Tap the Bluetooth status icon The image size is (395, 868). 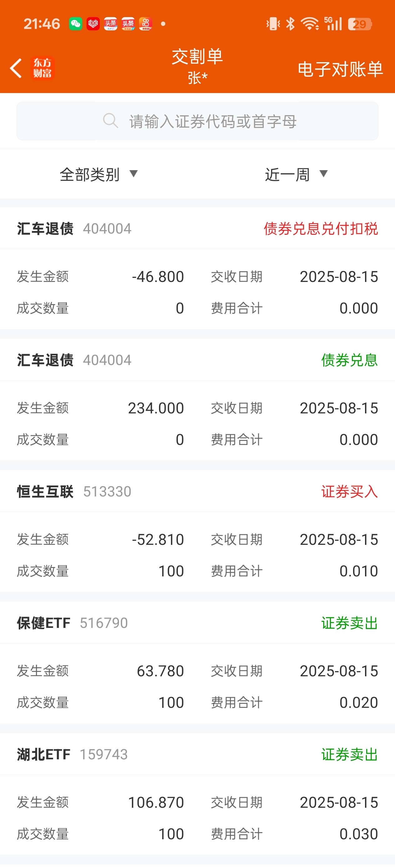click(x=290, y=24)
